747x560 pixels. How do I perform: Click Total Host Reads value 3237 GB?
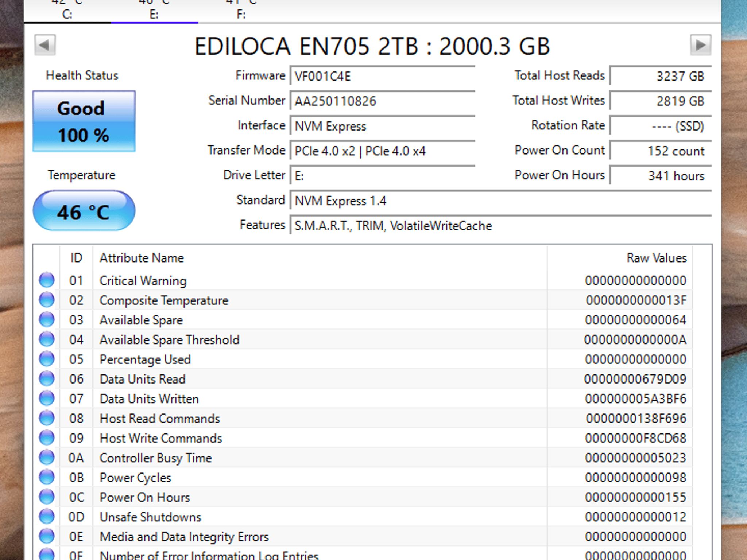661,76
